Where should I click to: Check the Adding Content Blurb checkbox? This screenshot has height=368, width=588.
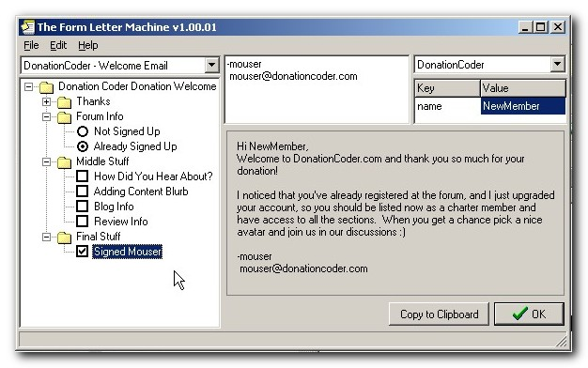pos(82,192)
